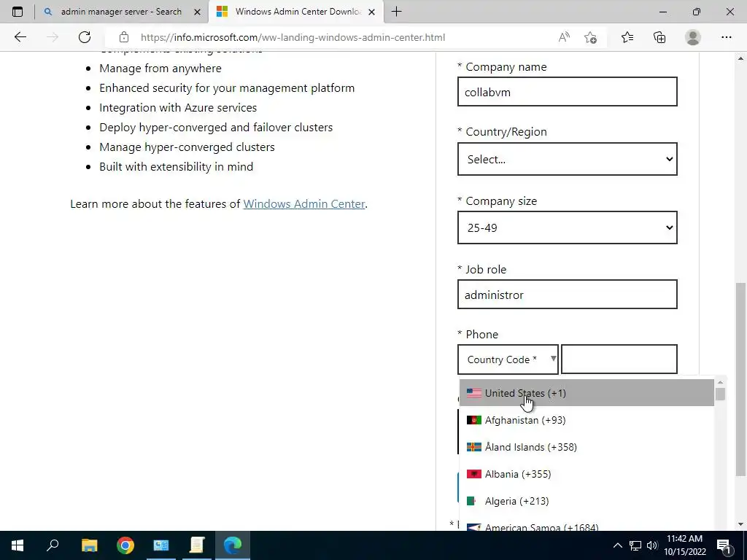Open the notification center icon
747x560 pixels.
(724, 545)
